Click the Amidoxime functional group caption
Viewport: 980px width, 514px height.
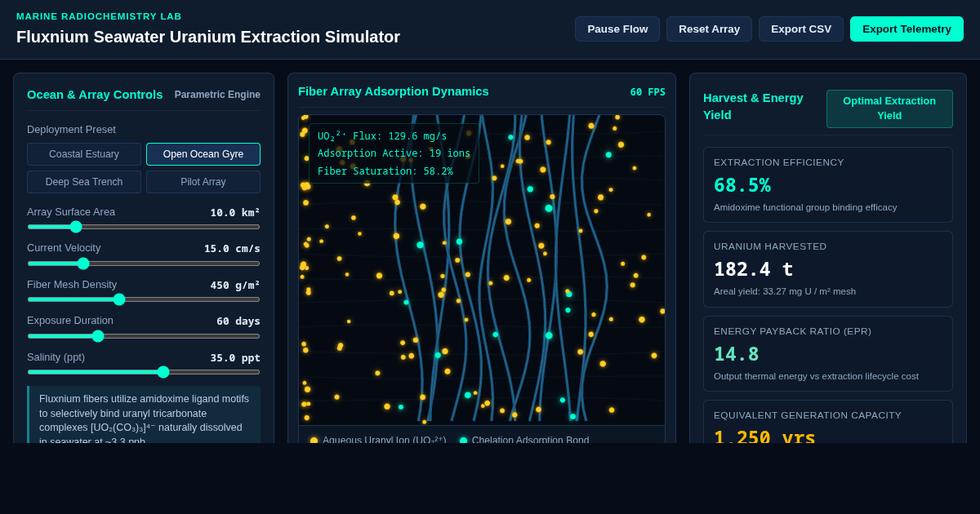(805, 207)
